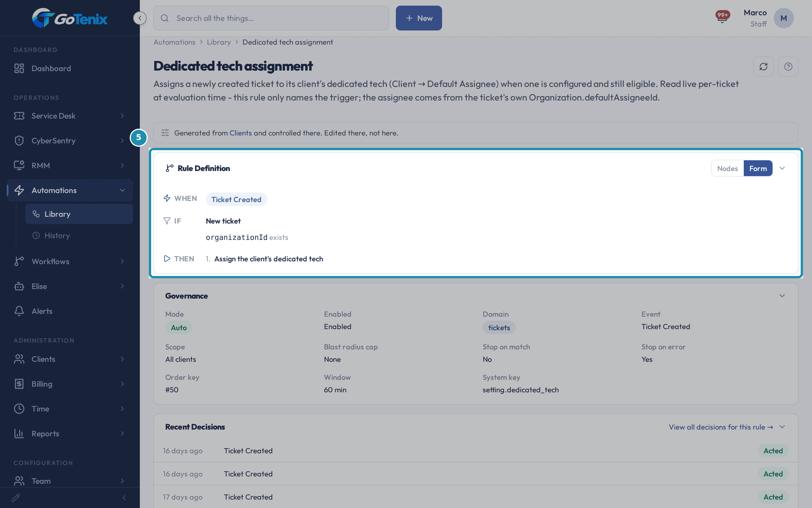Click the Reports chart icon
The width and height of the screenshot is (812, 508).
[x=19, y=433]
